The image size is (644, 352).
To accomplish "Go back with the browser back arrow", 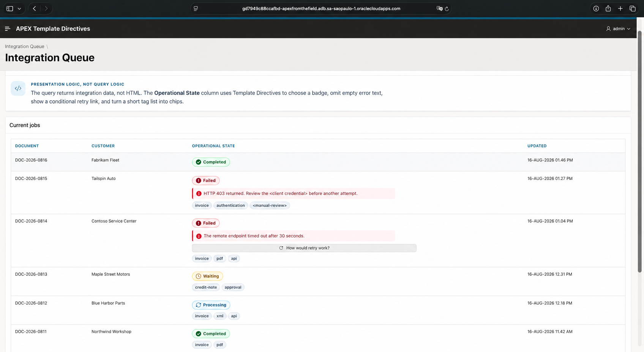I will pyautogui.click(x=34, y=8).
